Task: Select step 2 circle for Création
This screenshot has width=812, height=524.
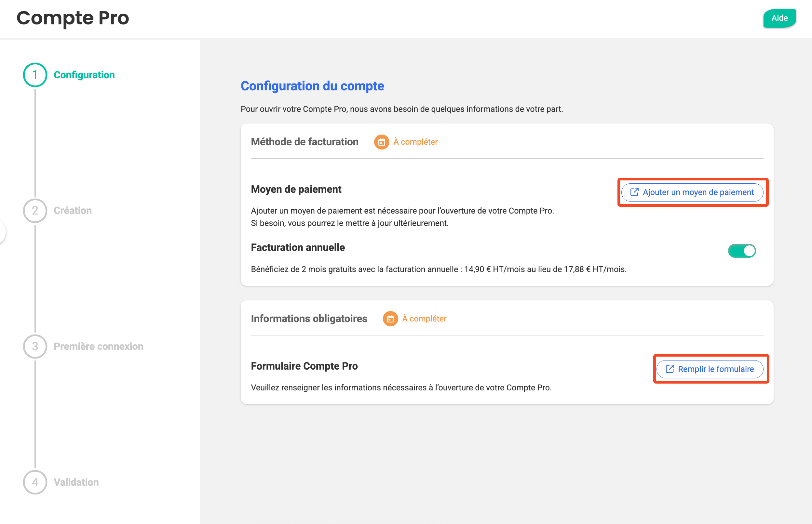Action: [x=35, y=211]
